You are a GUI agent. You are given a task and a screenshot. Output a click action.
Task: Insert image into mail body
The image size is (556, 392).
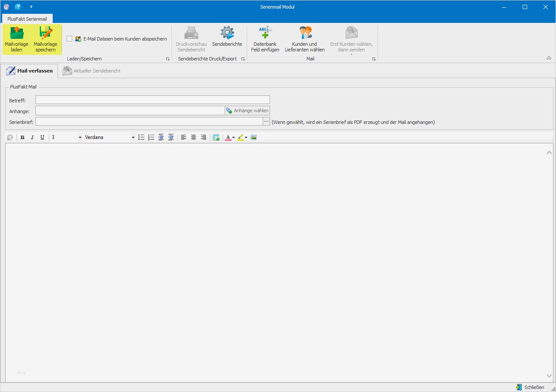pyautogui.click(x=254, y=137)
